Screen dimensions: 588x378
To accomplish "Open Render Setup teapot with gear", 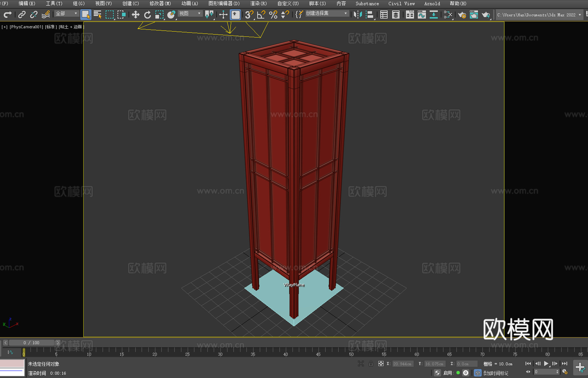I will coord(462,14).
